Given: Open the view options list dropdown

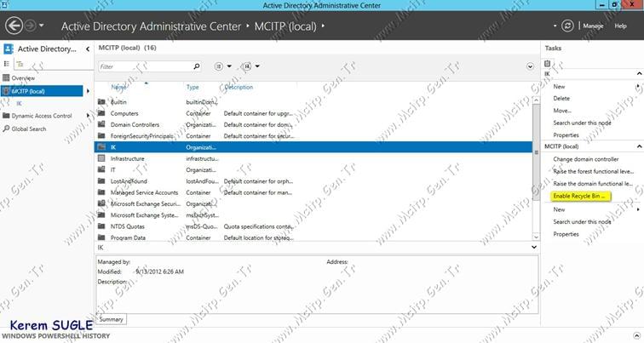Looking at the screenshot, I should point(223,66).
